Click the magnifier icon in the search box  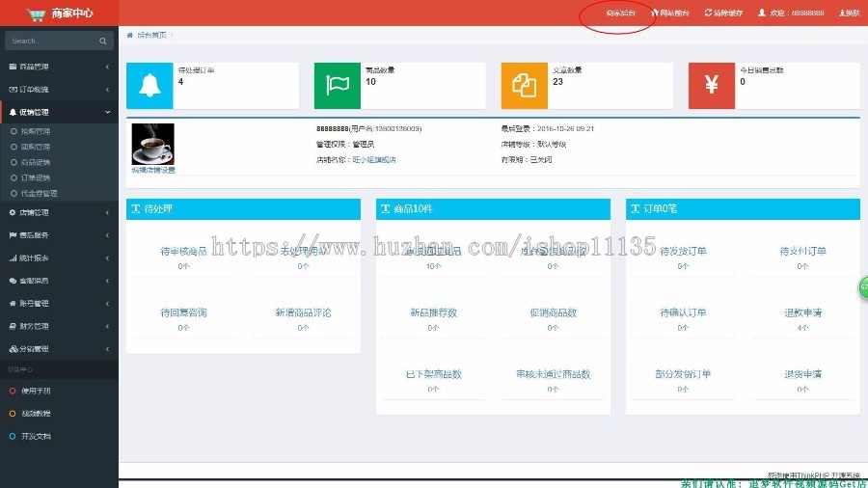click(x=103, y=41)
